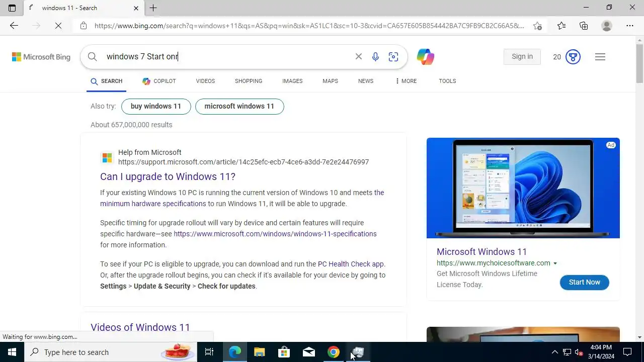
Task: Open Task View on the taskbar
Action: coord(209,352)
